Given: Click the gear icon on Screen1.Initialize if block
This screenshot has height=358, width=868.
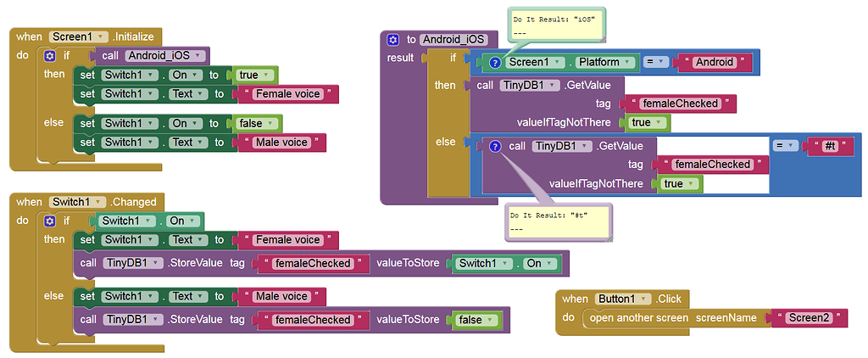Looking at the screenshot, I should [49, 56].
